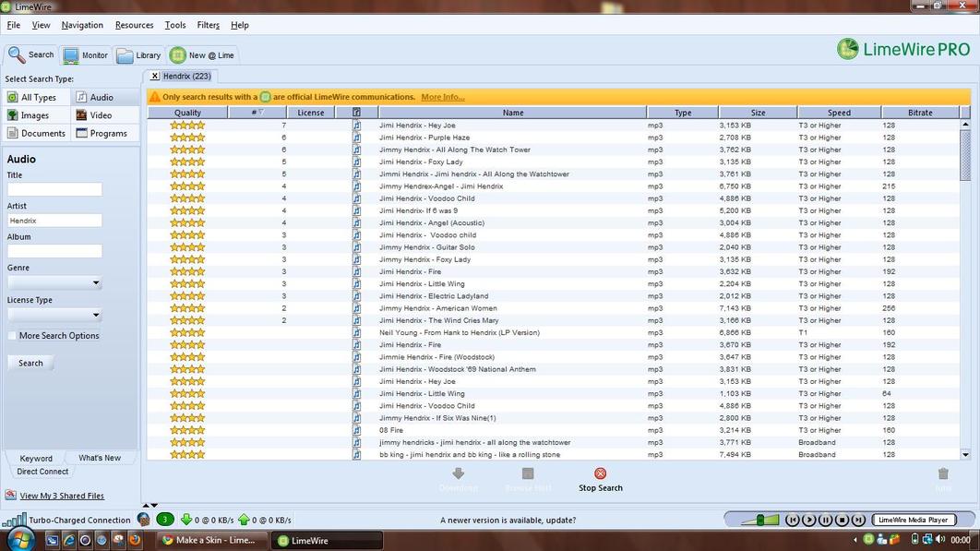Open the Navigation menu
Viewport: 980px width, 551px height.
(x=82, y=25)
